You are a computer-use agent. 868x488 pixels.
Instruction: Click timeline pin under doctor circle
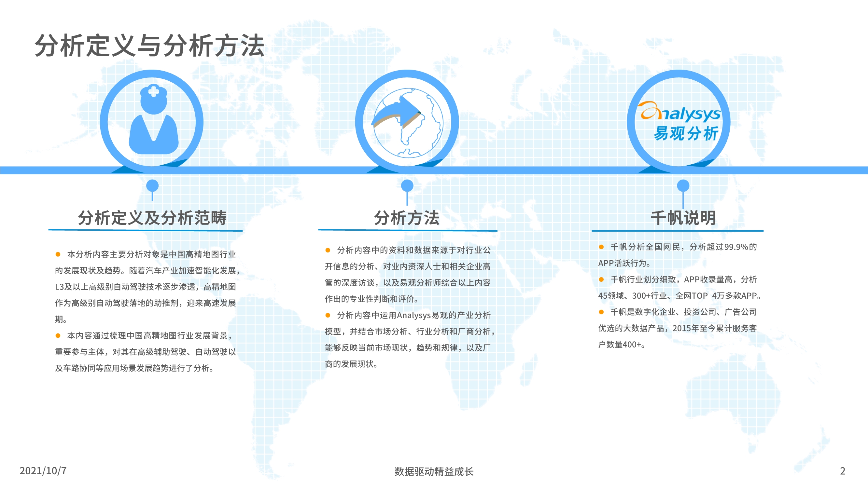pos(152,185)
